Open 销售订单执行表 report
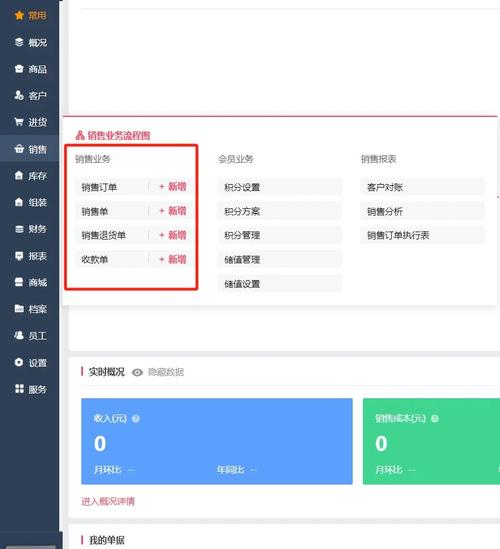 [x=422, y=235]
